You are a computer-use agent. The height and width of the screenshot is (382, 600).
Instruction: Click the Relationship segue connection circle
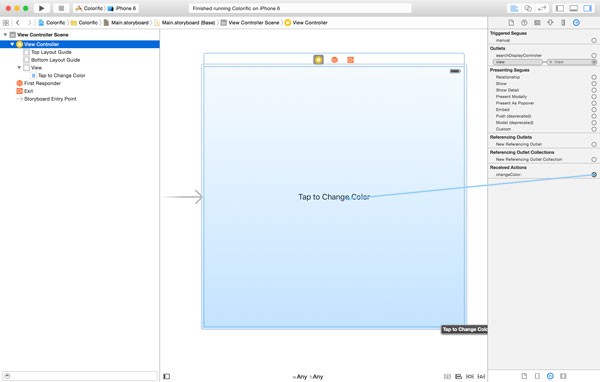pyautogui.click(x=594, y=77)
